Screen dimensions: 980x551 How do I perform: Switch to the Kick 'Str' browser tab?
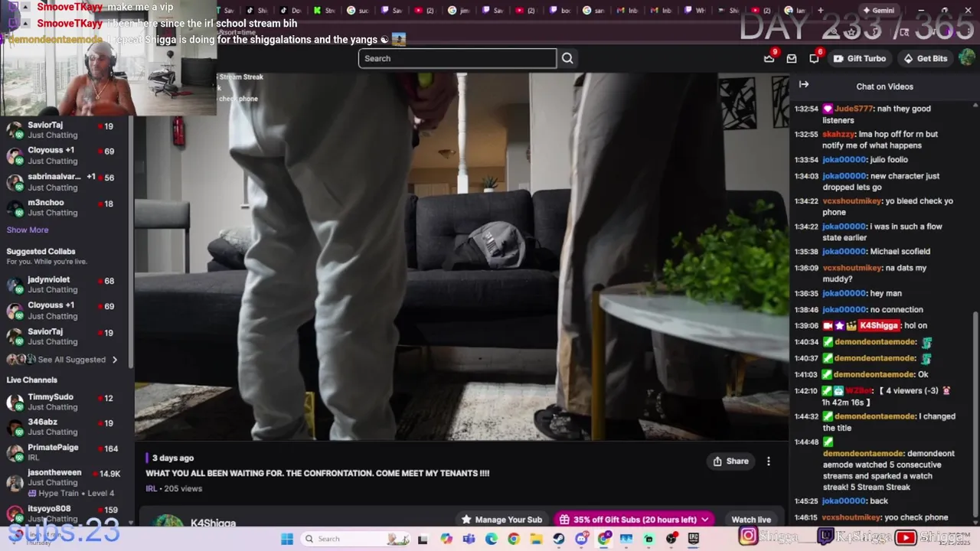click(324, 11)
